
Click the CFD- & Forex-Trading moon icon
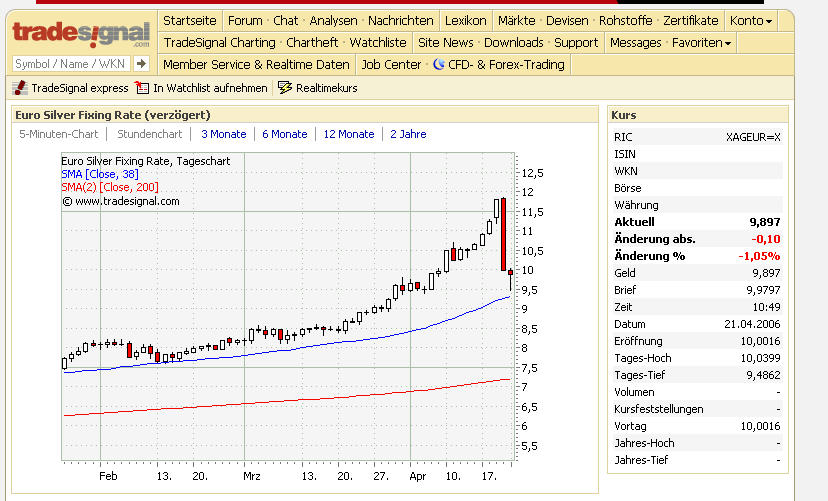pos(438,64)
